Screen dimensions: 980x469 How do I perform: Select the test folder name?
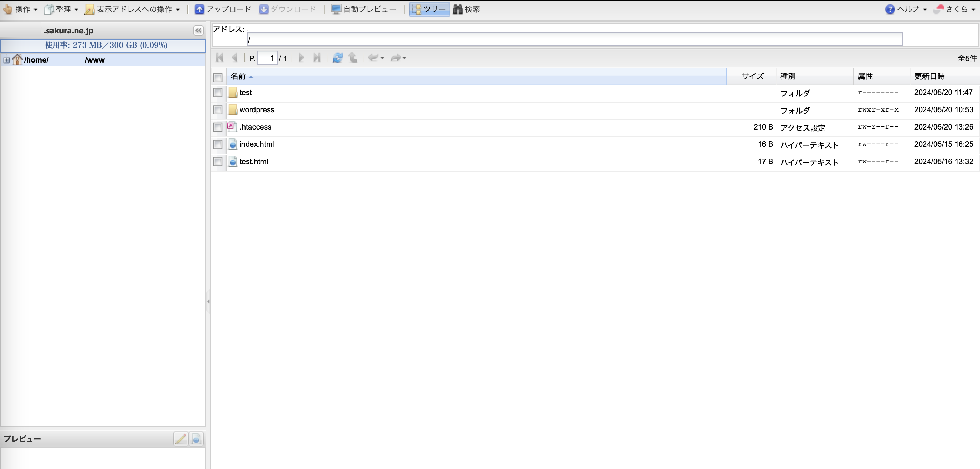pos(246,93)
